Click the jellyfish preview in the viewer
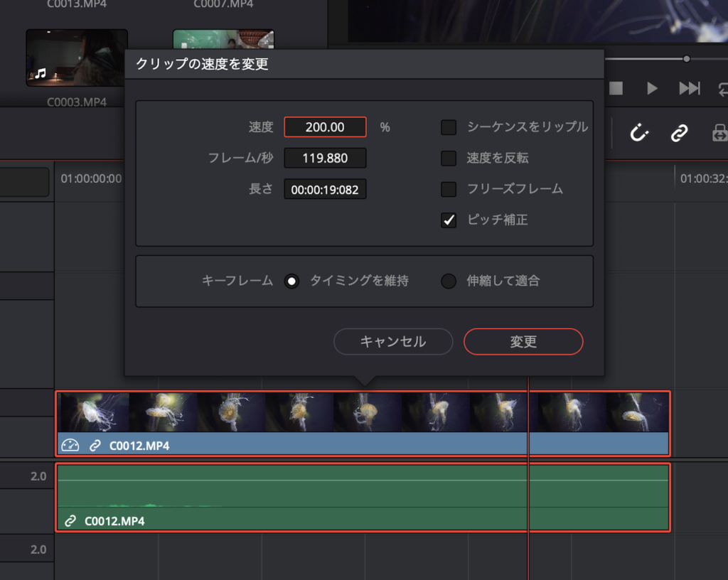The height and width of the screenshot is (580, 728). [x=537, y=21]
